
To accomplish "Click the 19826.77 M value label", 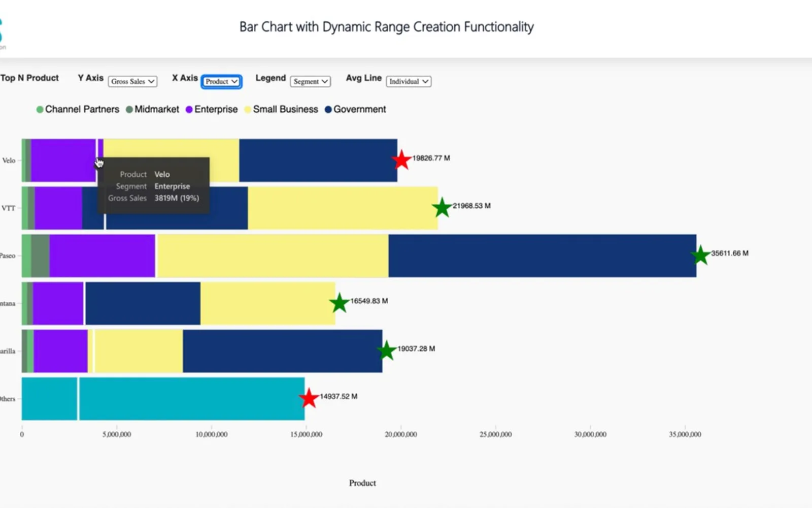I will click(431, 158).
